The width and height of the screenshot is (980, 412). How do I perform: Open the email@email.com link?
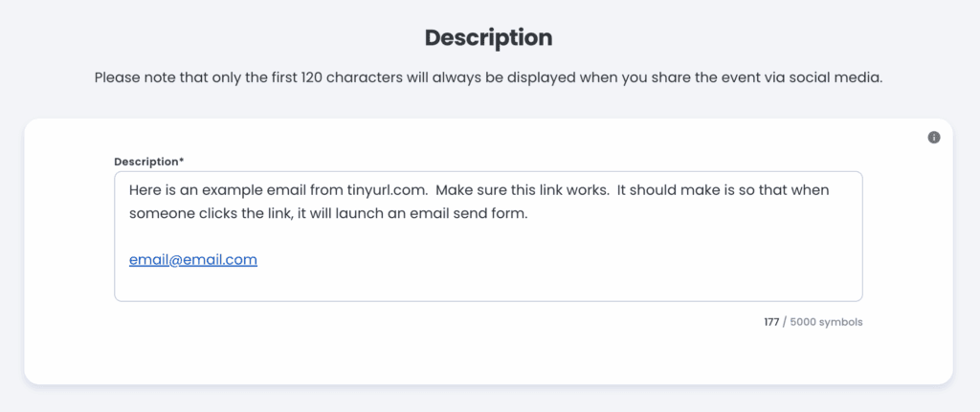click(x=193, y=260)
